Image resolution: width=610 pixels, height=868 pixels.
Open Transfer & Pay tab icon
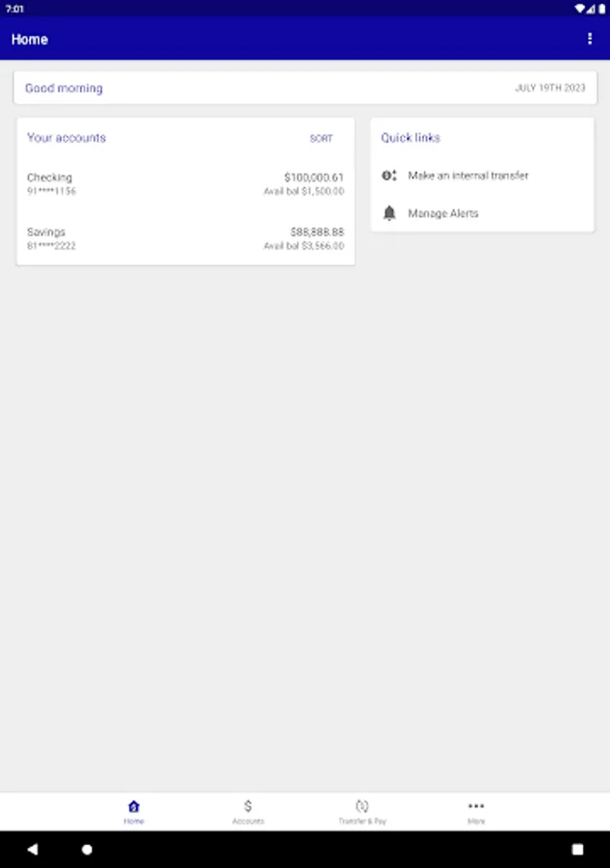click(362, 806)
